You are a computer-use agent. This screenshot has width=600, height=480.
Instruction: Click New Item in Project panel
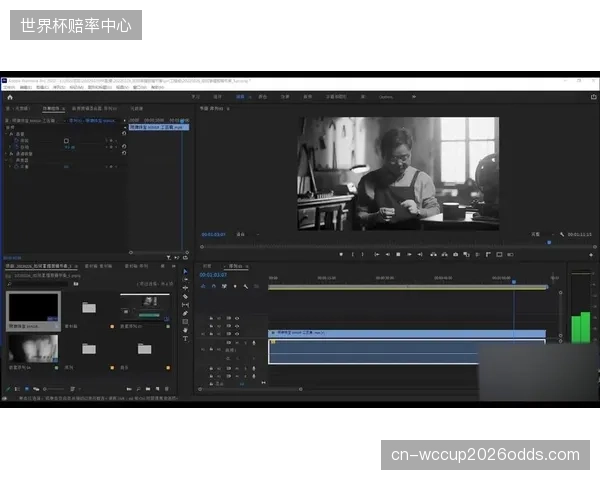tap(157, 389)
